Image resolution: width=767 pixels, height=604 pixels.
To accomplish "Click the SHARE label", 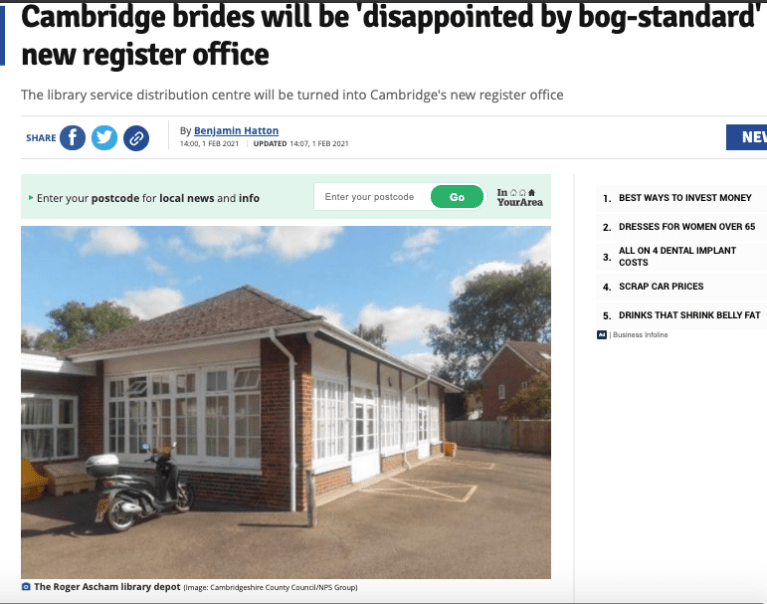I will coord(41,138).
